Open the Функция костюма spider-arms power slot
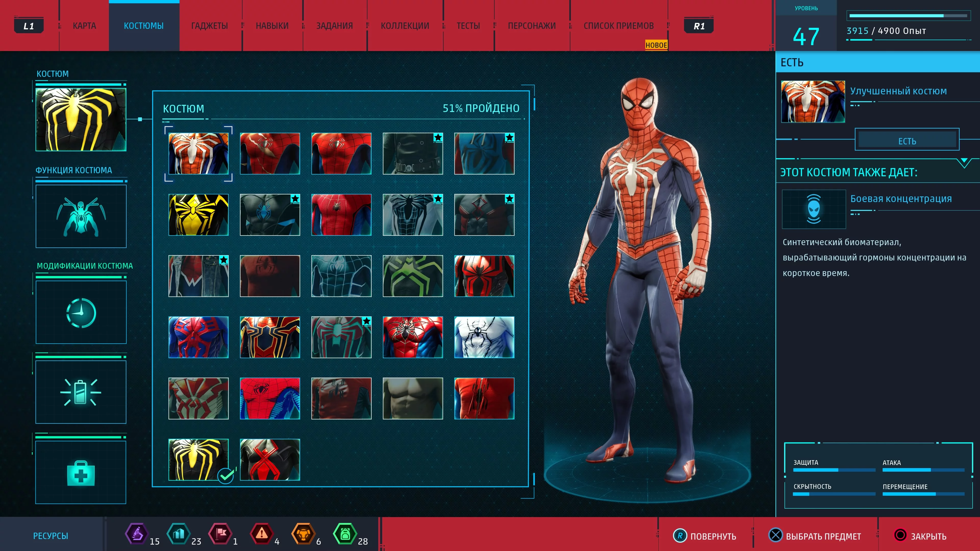The height and width of the screenshot is (551, 980). pyautogui.click(x=81, y=216)
